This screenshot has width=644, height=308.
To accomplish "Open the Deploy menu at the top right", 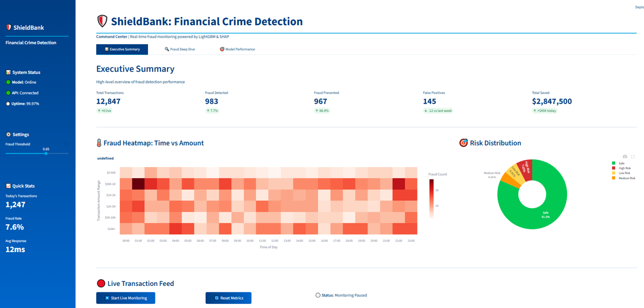I will point(639,7).
